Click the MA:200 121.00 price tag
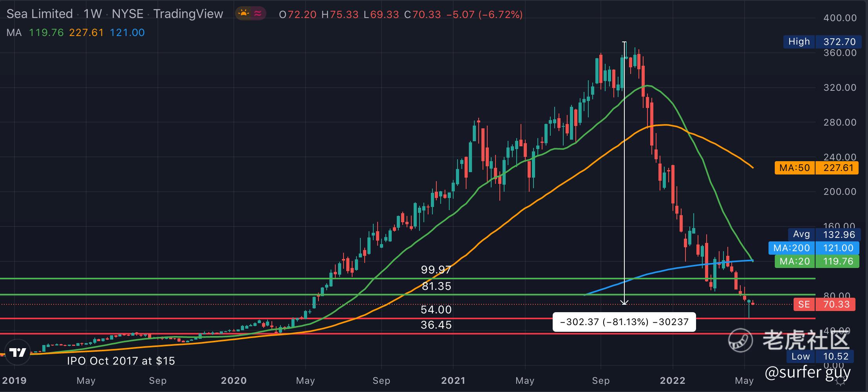The height and width of the screenshot is (392, 868). (x=814, y=248)
